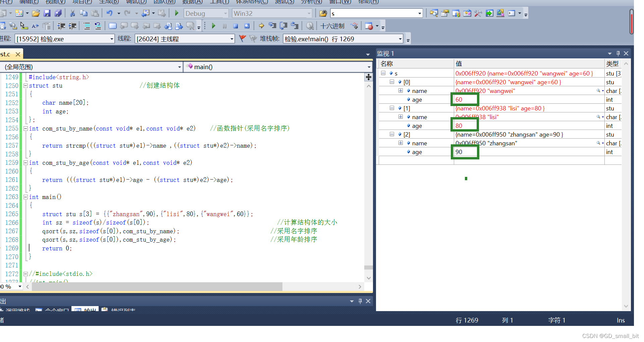Viewport: 644px width, 342px height.
Task: Navigate backward in code
Action: [145, 13]
